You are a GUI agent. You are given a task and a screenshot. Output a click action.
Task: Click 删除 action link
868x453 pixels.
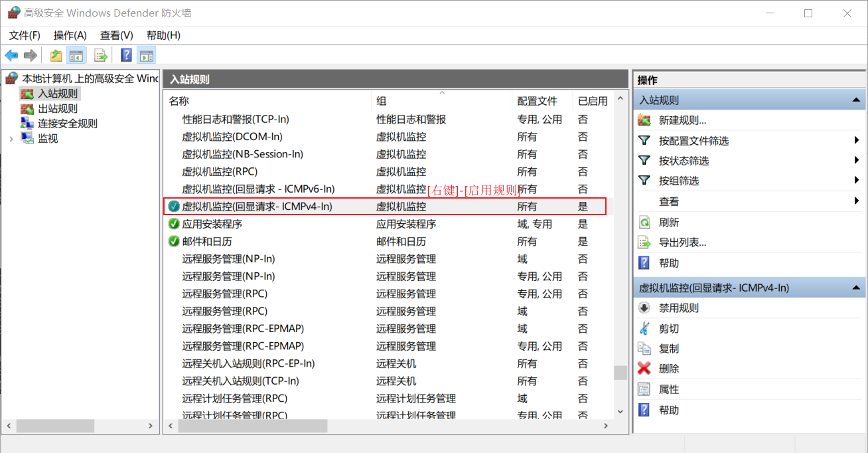click(669, 369)
